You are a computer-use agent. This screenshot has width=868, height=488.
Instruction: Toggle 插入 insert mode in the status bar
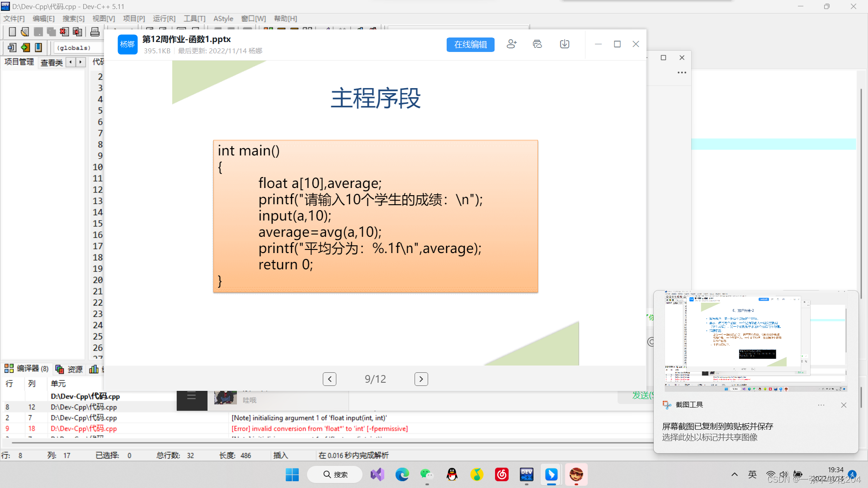pyautogui.click(x=280, y=455)
